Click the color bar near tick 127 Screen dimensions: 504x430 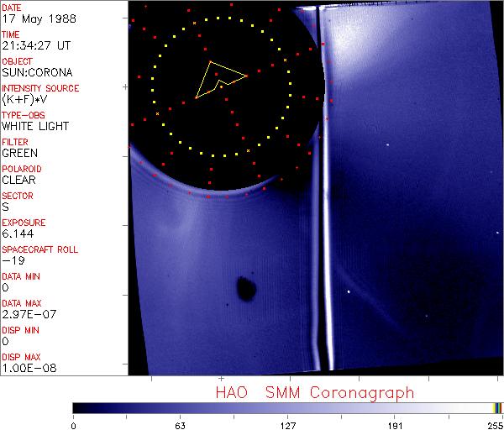point(287,407)
